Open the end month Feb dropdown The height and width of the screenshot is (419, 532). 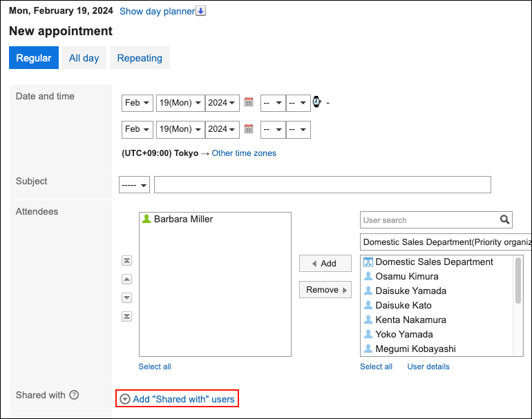137,130
